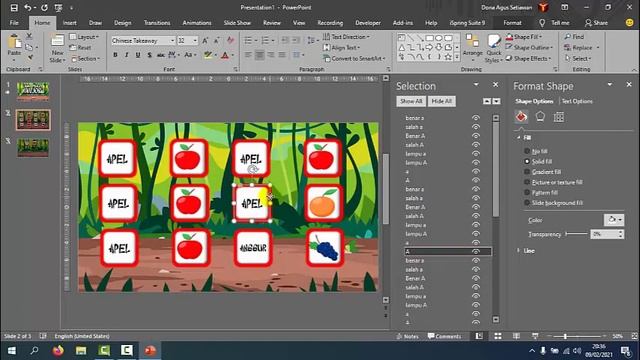Image resolution: width=640 pixels, height=360 pixels.
Task: Open the font size dropdown
Action: (x=195, y=40)
